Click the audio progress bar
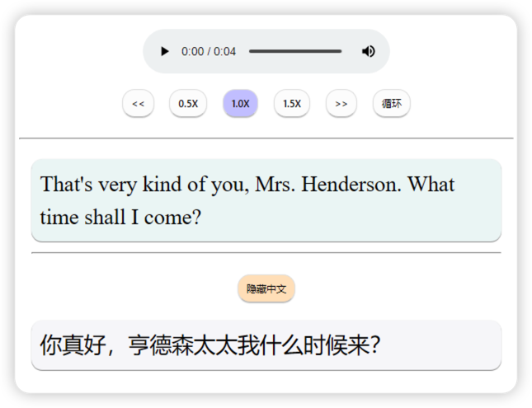Image resolution: width=532 pixels, height=408 pixels. (x=295, y=52)
